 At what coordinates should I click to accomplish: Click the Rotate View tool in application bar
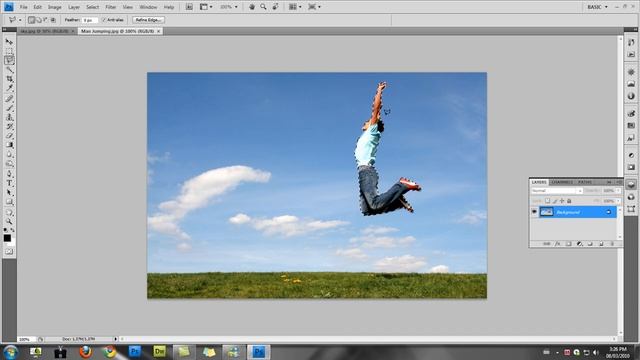[x=276, y=7]
